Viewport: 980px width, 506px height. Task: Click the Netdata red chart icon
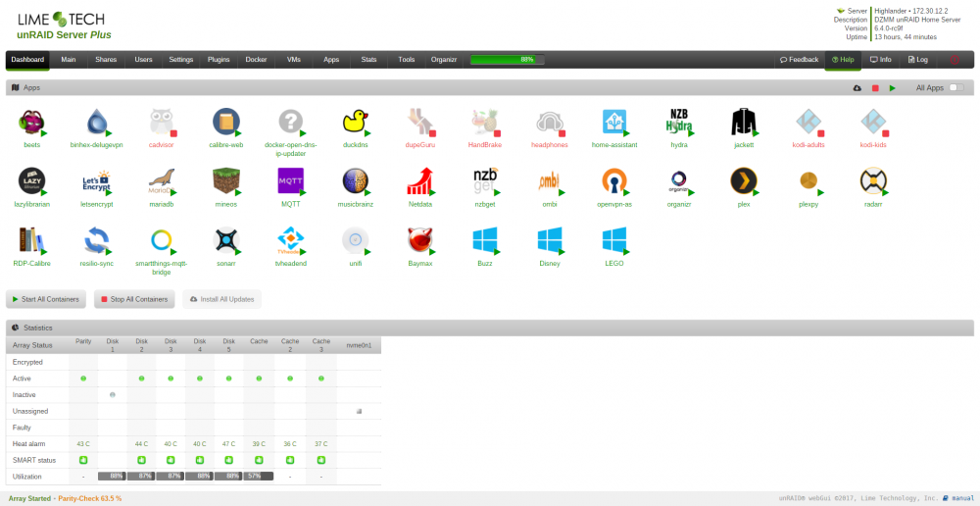click(420, 180)
